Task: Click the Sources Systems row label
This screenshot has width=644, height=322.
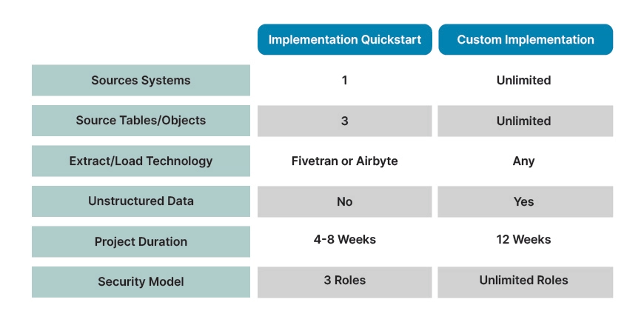Action: click(x=141, y=80)
